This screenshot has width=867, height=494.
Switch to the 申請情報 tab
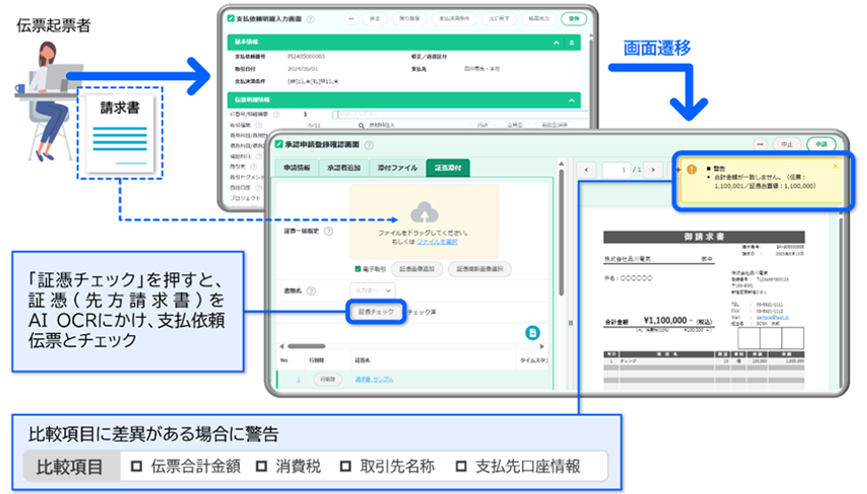(298, 168)
